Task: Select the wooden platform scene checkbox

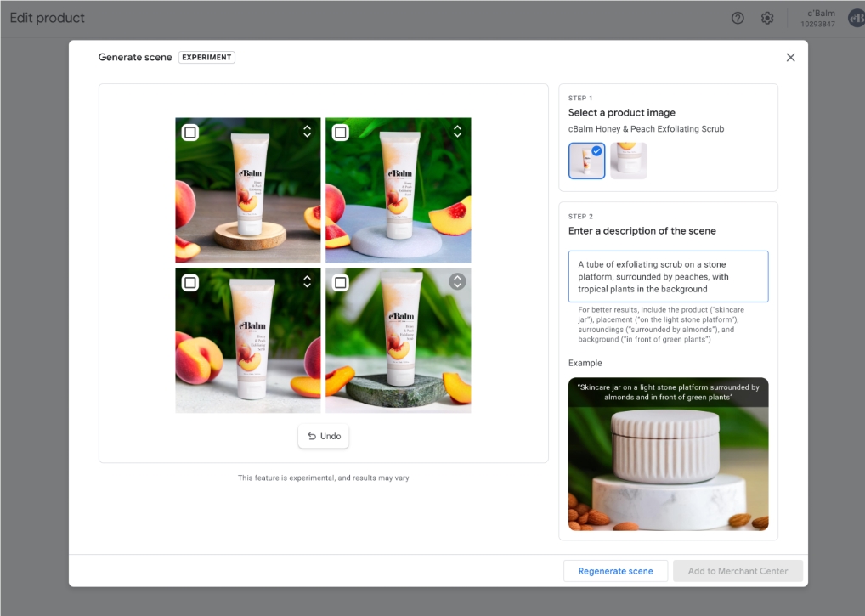Action: 190,133
